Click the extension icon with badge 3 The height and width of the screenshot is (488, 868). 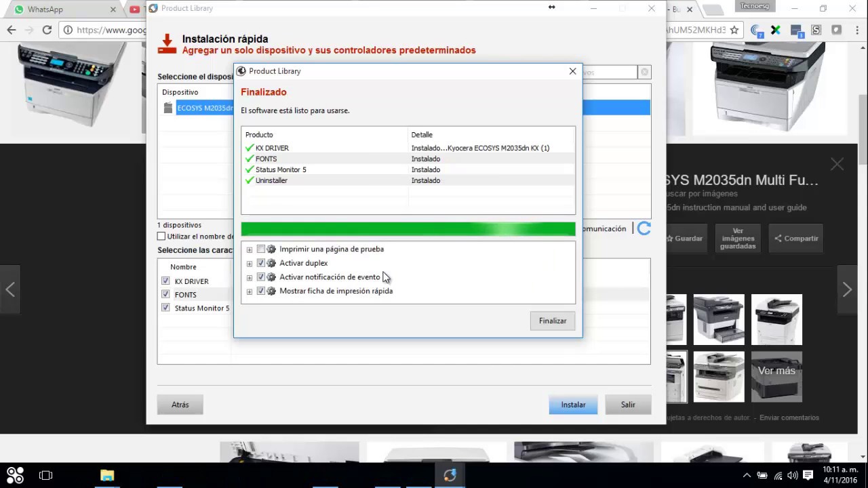(x=797, y=30)
